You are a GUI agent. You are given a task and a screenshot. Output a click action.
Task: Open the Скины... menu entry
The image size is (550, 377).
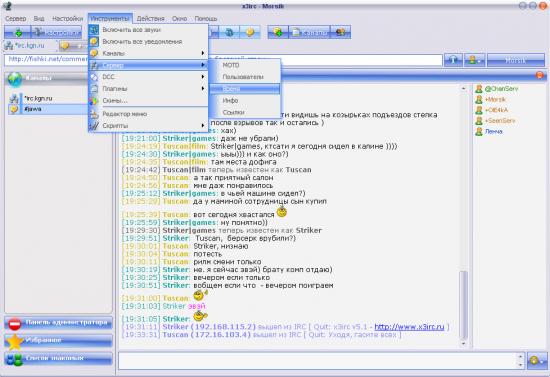[148, 101]
